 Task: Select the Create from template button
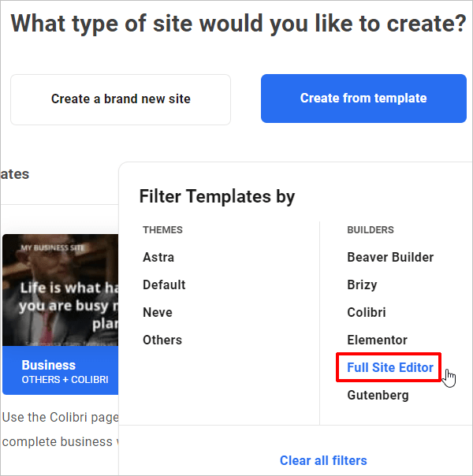363,99
